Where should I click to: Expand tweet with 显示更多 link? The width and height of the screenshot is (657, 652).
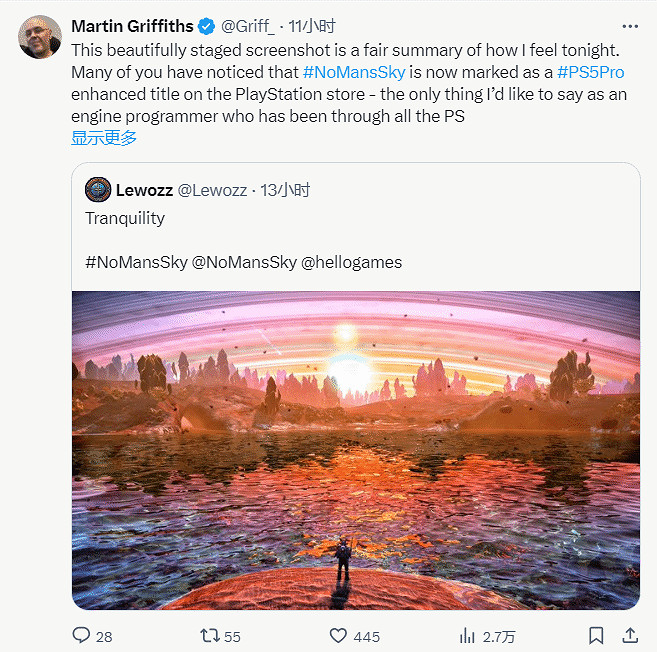tap(104, 138)
